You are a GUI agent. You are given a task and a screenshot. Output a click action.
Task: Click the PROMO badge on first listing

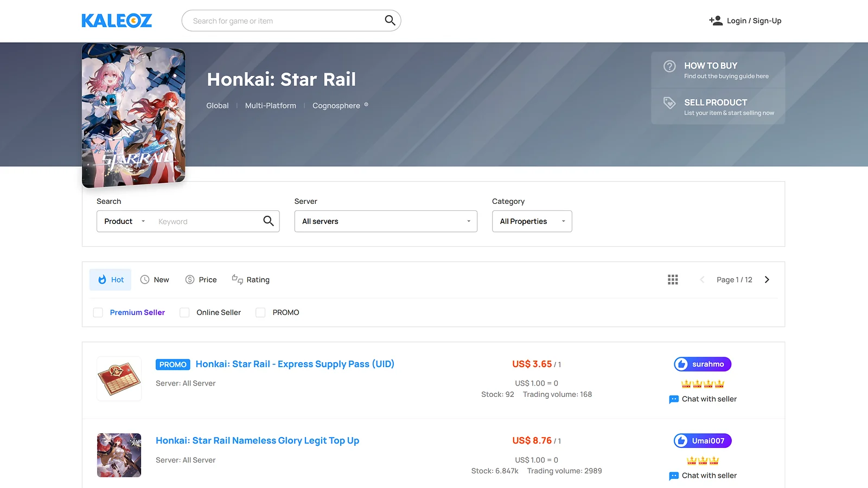[173, 364]
